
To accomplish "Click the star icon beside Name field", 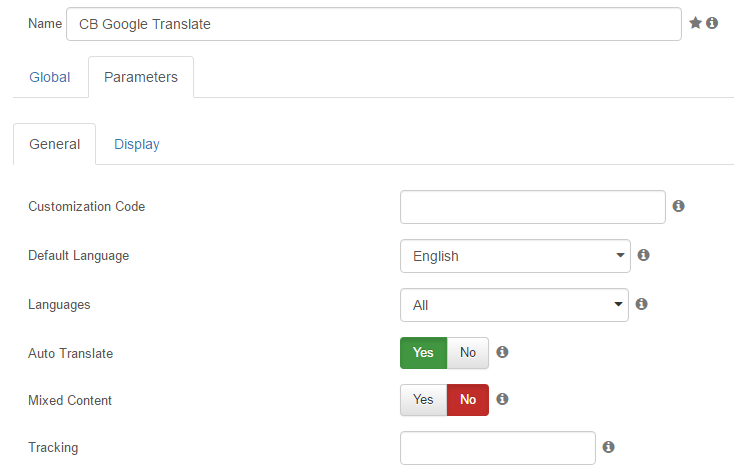I will coord(695,22).
